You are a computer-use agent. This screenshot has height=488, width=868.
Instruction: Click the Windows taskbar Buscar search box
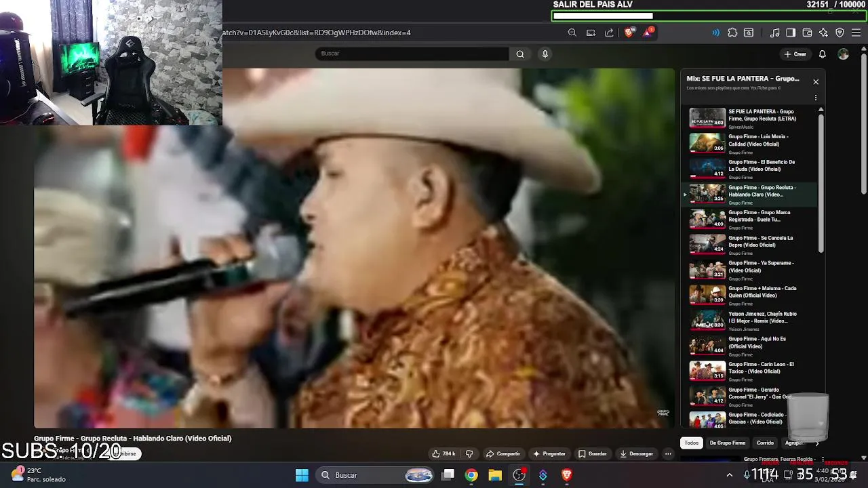coord(376,475)
